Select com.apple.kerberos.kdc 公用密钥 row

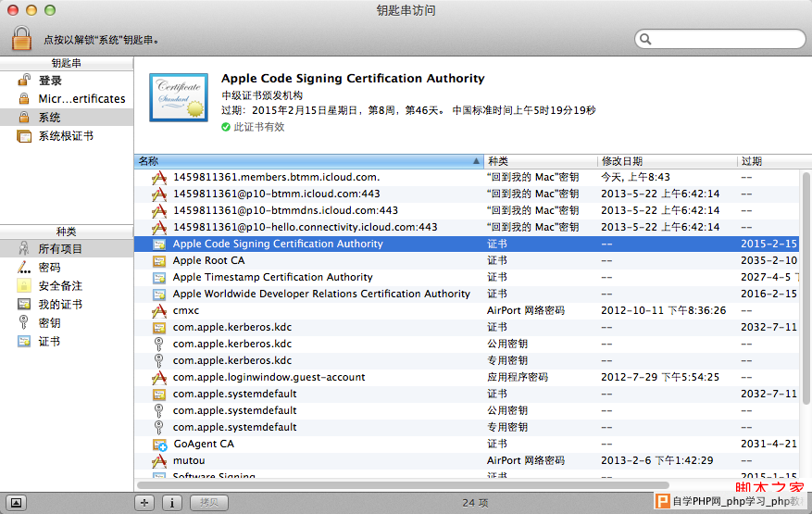point(466,344)
